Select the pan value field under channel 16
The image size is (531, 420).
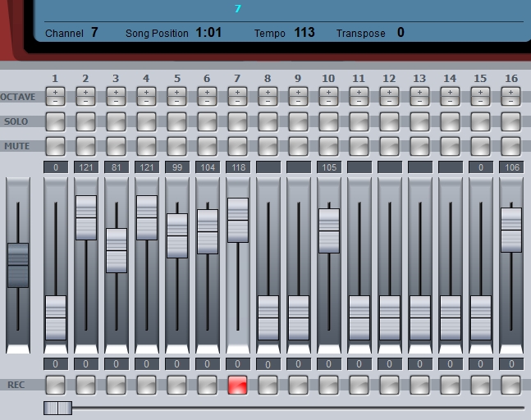click(510, 363)
